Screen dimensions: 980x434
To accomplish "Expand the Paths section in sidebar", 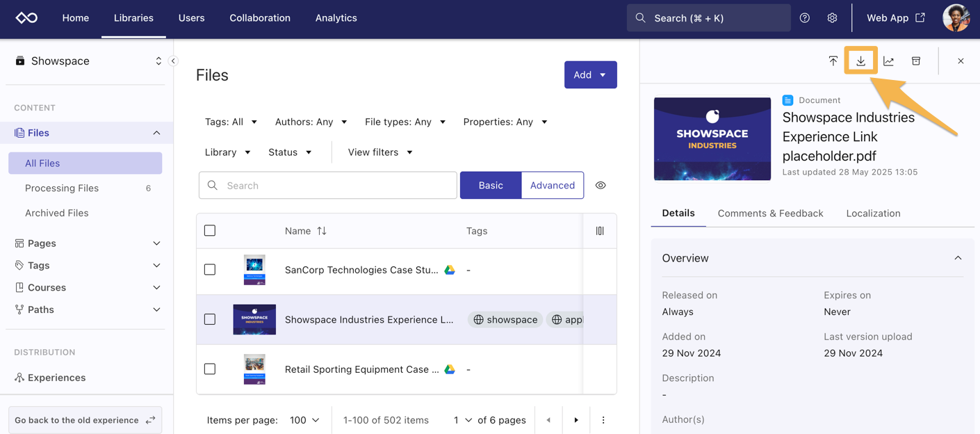I will pos(156,310).
